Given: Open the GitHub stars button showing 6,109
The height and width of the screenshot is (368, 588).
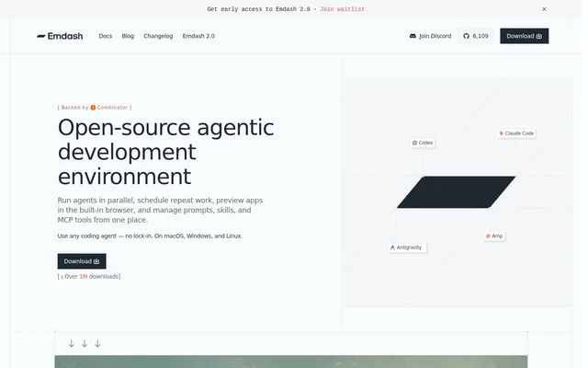Looking at the screenshot, I should point(476,36).
